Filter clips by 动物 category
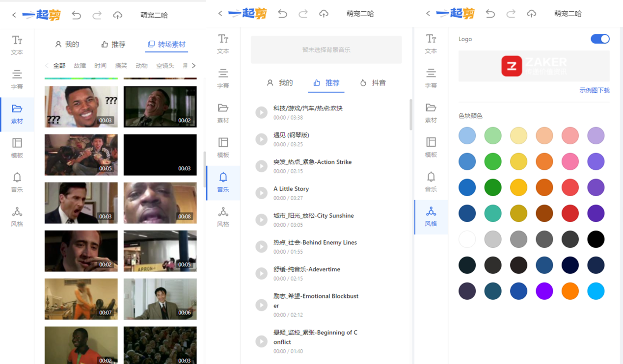Screen dimensions: 623x364 pos(141,66)
